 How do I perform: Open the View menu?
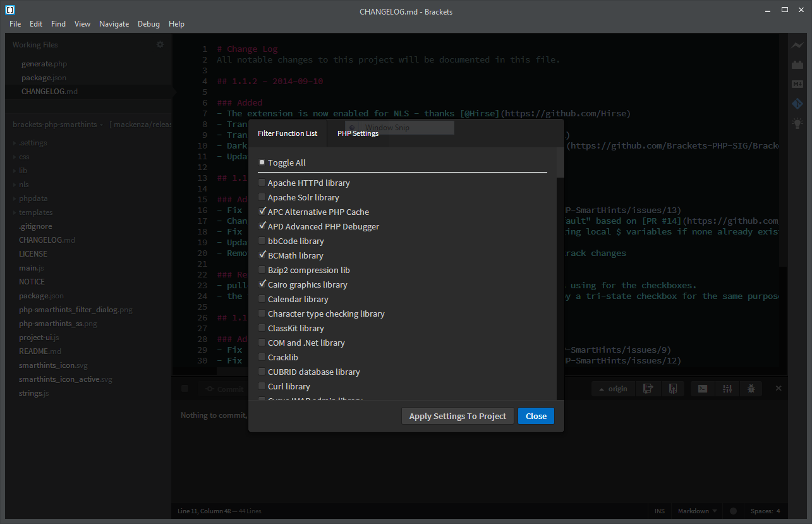[x=82, y=24]
